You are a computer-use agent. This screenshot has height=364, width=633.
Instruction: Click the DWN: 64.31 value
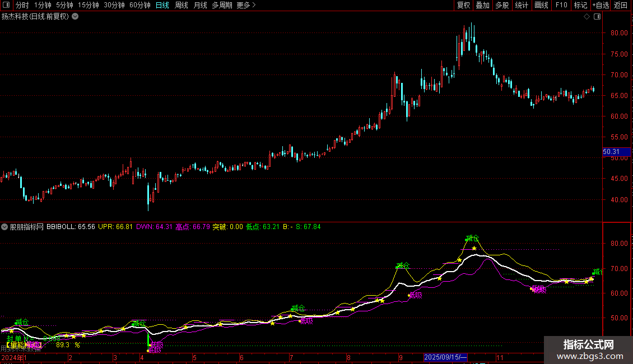point(154,227)
